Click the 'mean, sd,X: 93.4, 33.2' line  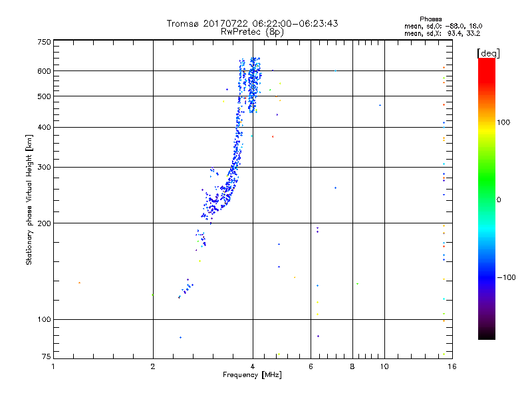tap(442, 33)
